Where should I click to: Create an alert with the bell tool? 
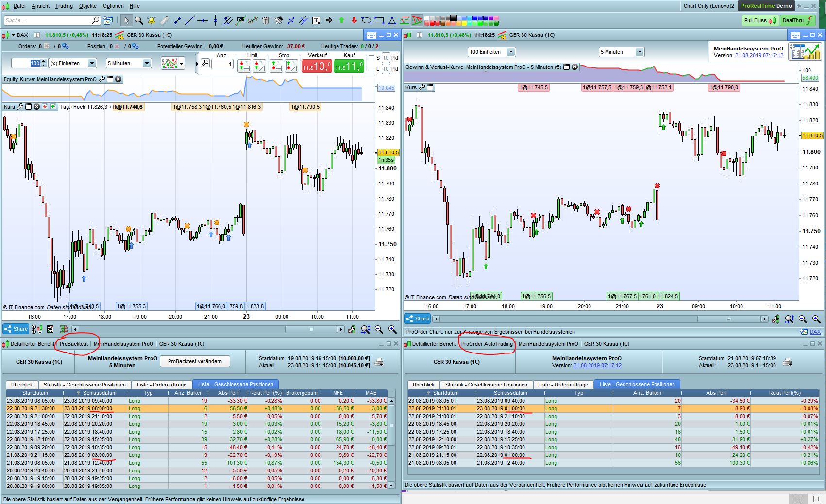(152, 20)
